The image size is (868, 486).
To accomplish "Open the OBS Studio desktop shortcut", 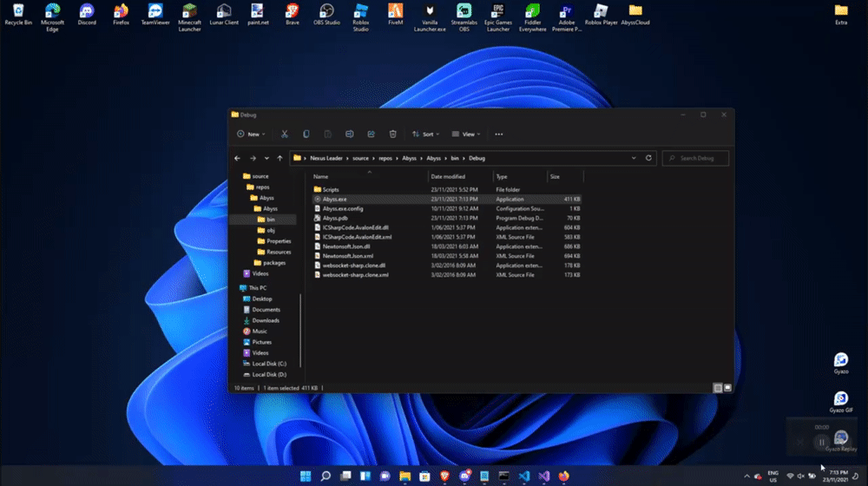I will click(329, 10).
